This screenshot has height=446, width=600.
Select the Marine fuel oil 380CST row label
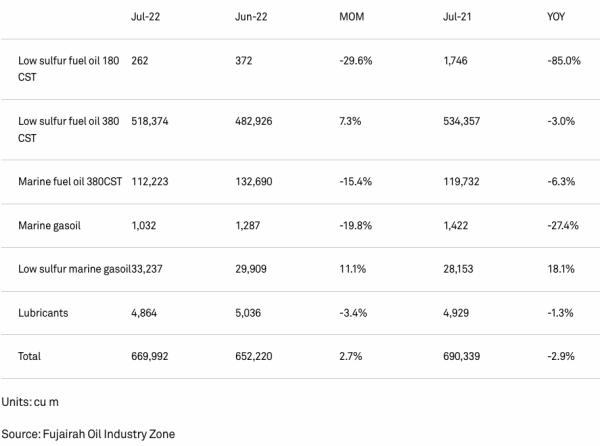point(70,181)
